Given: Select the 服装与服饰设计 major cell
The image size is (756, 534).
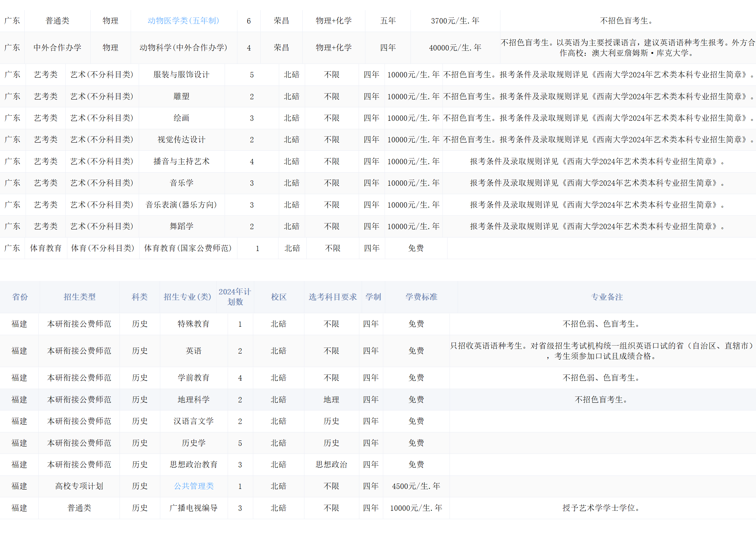Looking at the screenshot, I should point(181,75).
